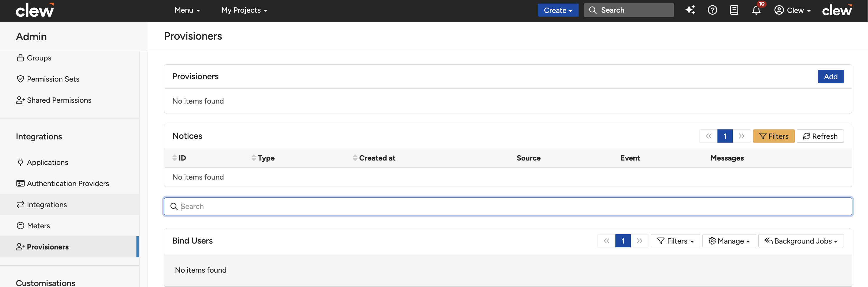Refresh the Notices list

click(x=820, y=136)
